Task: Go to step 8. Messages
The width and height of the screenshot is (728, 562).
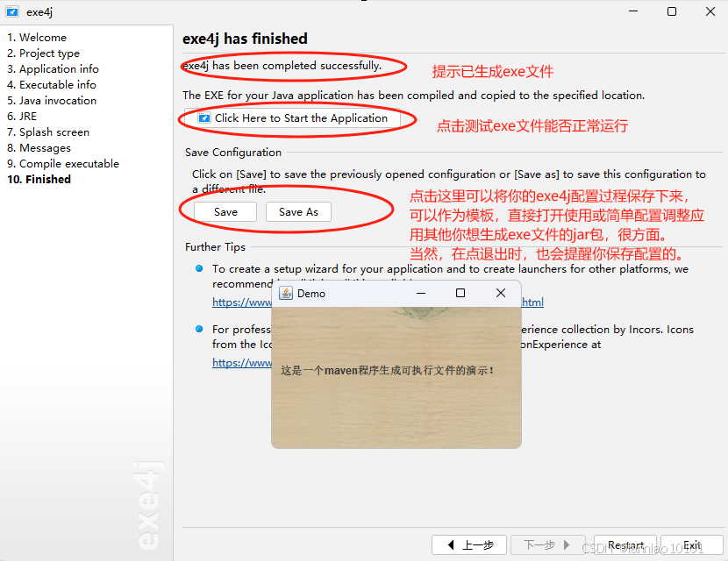Action: click(x=39, y=148)
